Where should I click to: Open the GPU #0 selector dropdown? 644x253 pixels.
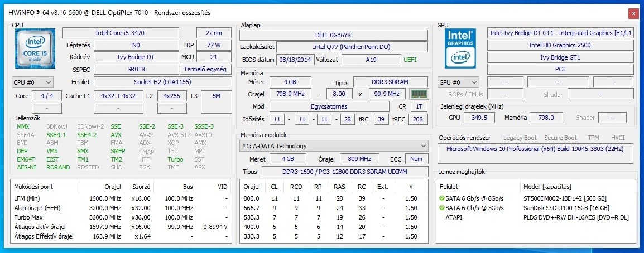click(458, 82)
